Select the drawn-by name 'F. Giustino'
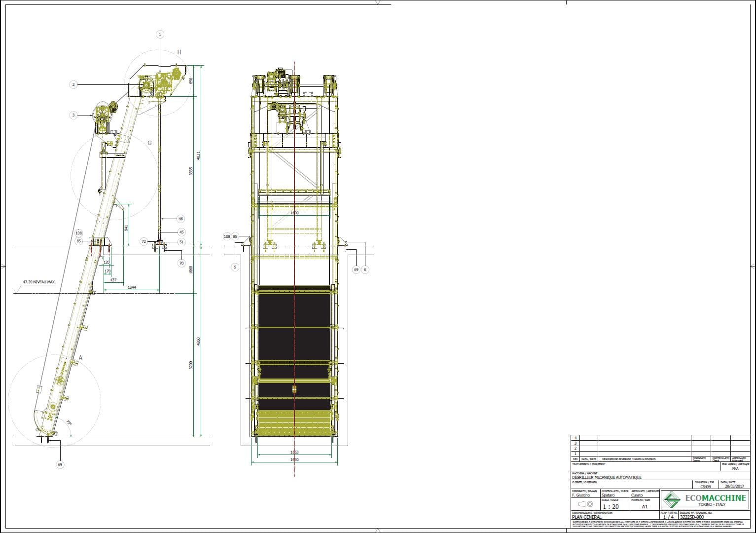Screen dimensions: 756x533 pyautogui.click(x=581, y=495)
